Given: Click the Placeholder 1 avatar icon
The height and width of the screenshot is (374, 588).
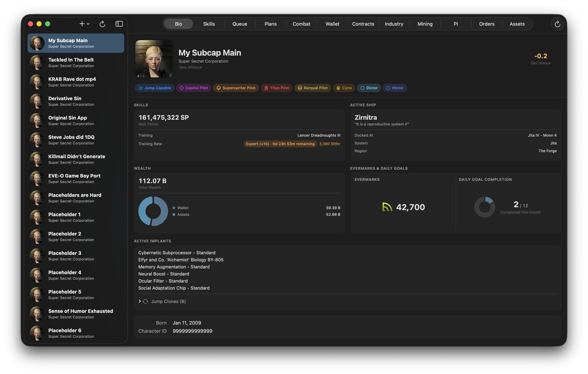Looking at the screenshot, I should [37, 217].
